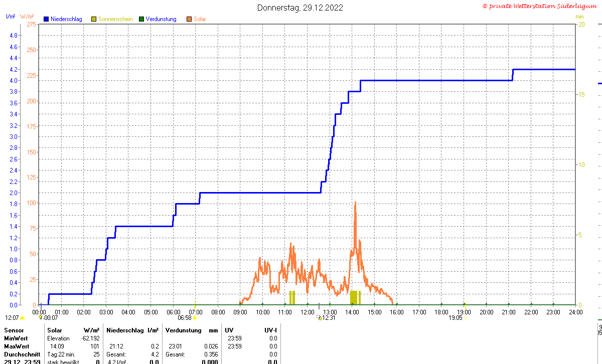Click the Donnerstag, 29.12.2022 chart title

[x=300, y=8]
